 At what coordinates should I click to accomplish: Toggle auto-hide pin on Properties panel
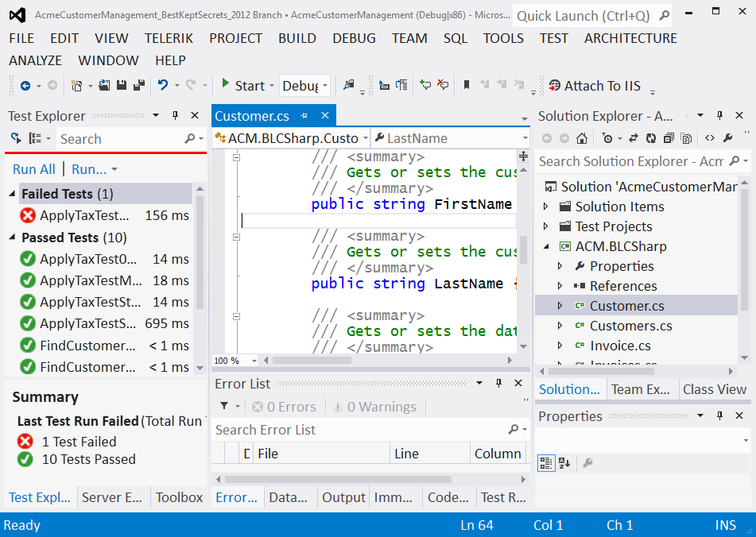pyautogui.click(x=720, y=415)
